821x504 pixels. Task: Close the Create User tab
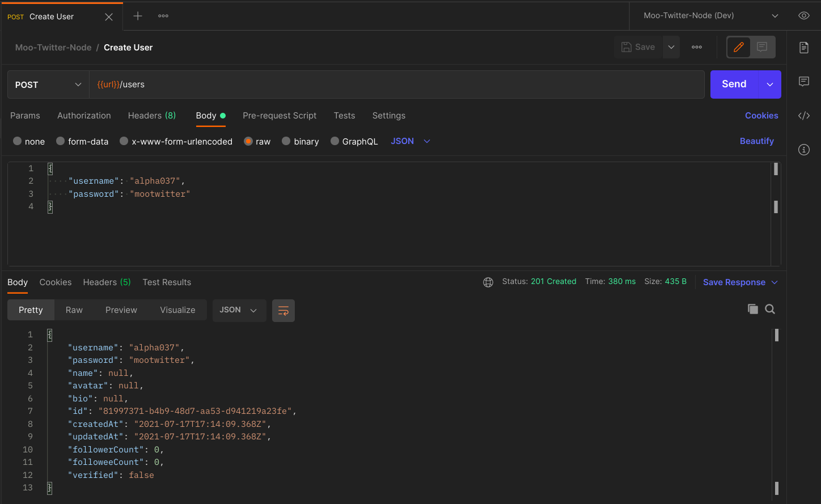pos(109,17)
